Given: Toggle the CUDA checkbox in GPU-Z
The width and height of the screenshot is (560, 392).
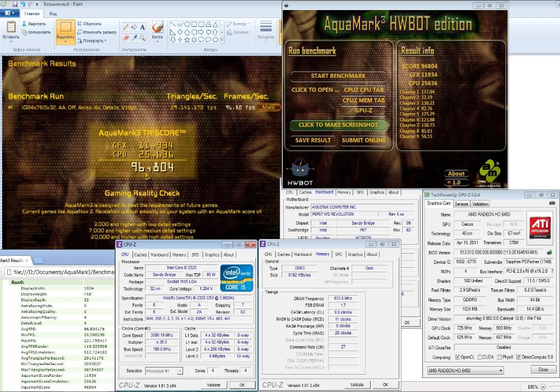Looking at the screenshot, I should pyautogui.click(x=480, y=357).
